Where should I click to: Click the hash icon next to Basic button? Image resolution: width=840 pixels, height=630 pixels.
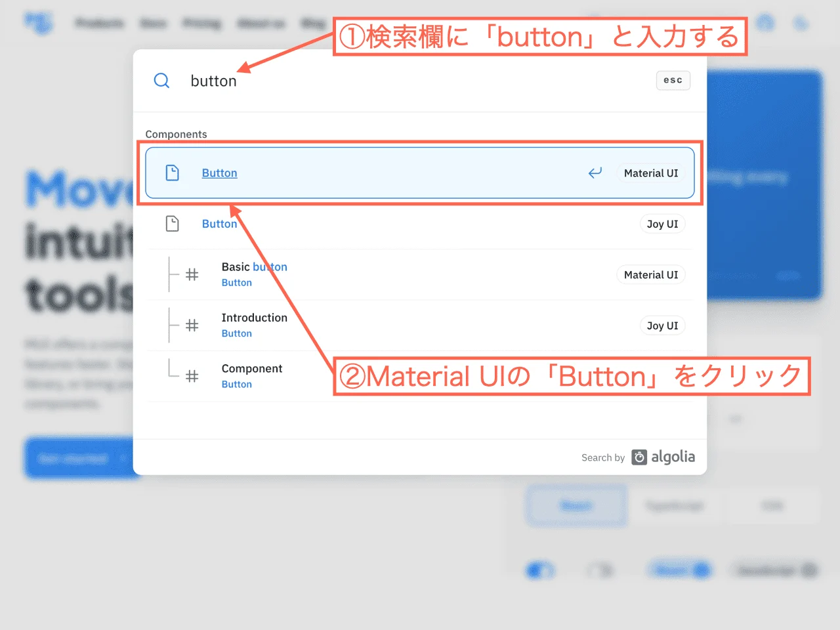192,275
